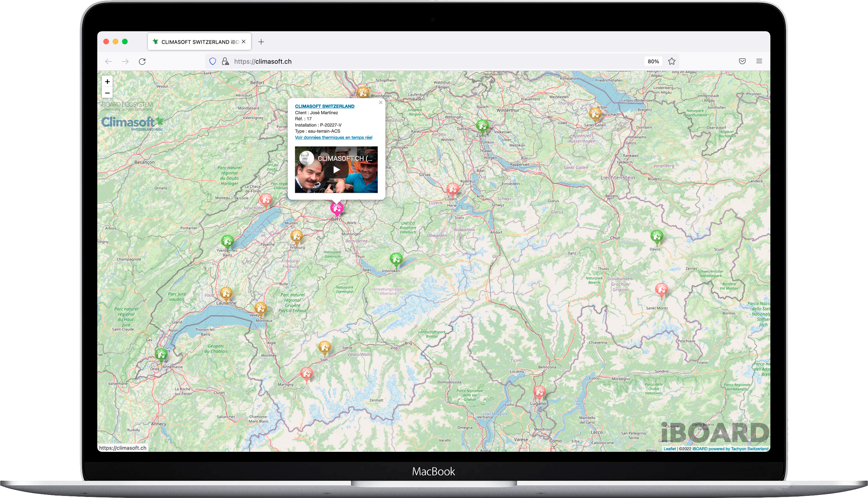Bookmark this page with the star
The image size is (868, 498).
(672, 61)
